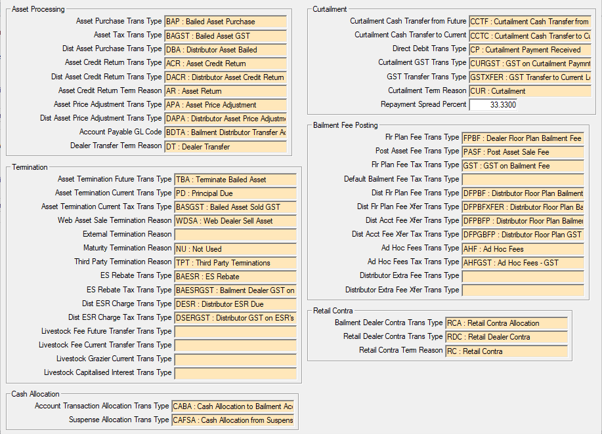Click the Suspense Allocation Trans Type field
The height and width of the screenshot is (434, 602).
pos(233,420)
